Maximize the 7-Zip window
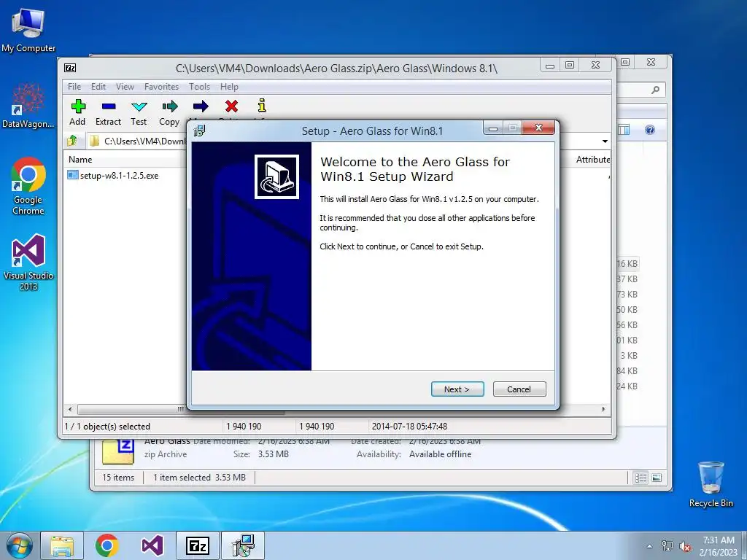 (x=570, y=65)
